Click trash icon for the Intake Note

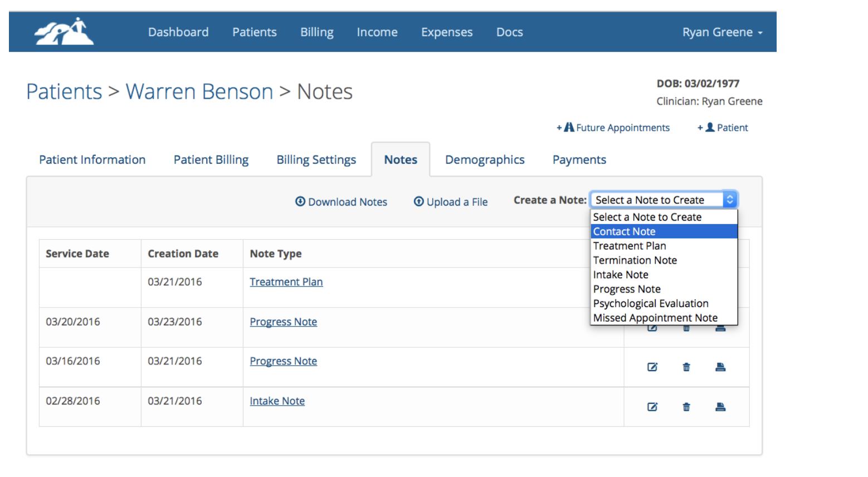tap(686, 407)
